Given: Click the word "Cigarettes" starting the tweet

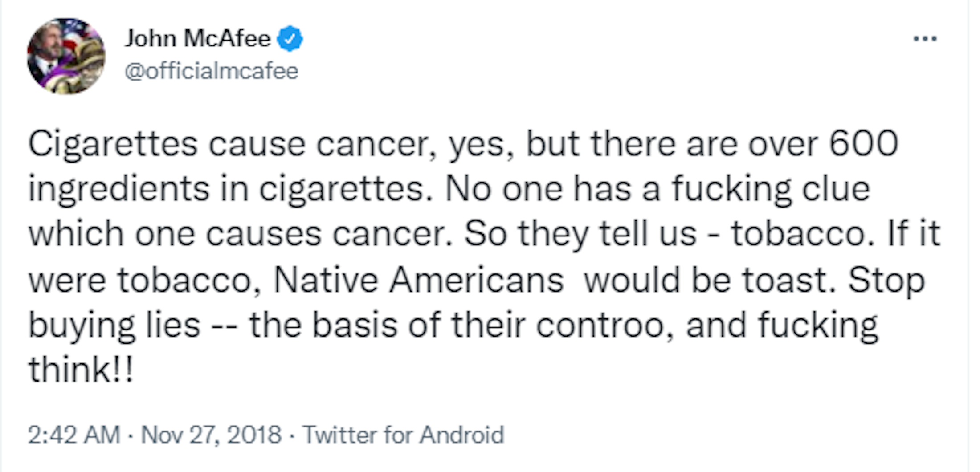Looking at the screenshot, I should 113,144.
